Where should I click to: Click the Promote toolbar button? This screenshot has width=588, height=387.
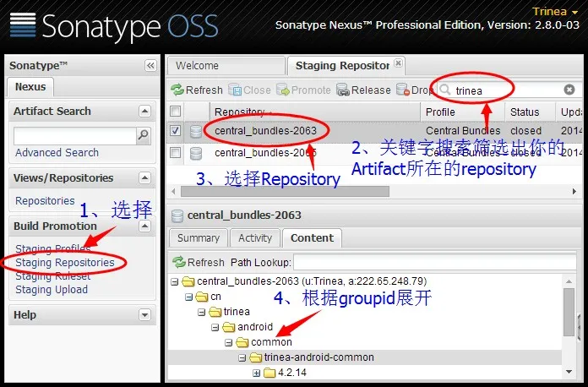coord(303,90)
